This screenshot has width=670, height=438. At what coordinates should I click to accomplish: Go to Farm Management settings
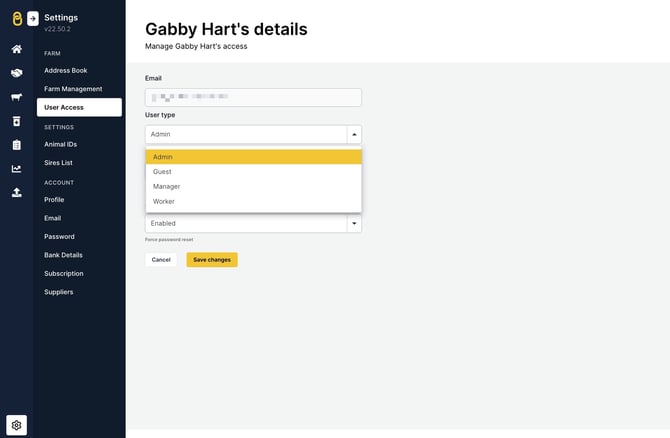pyautogui.click(x=73, y=89)
